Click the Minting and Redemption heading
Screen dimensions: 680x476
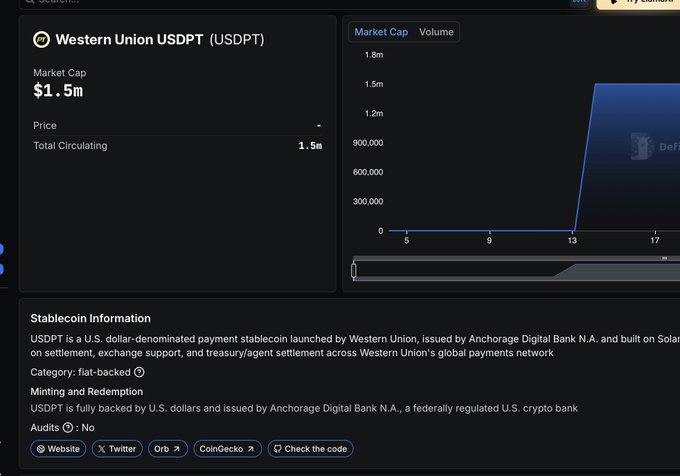click(86, 391)
